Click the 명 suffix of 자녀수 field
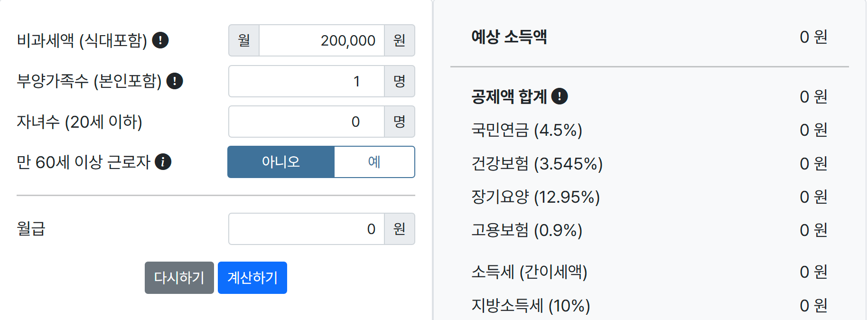868x320 pixels. (399, 122)
